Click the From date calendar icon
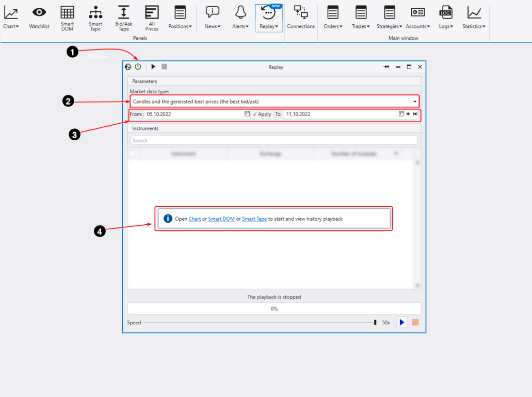 coord(247,114)
